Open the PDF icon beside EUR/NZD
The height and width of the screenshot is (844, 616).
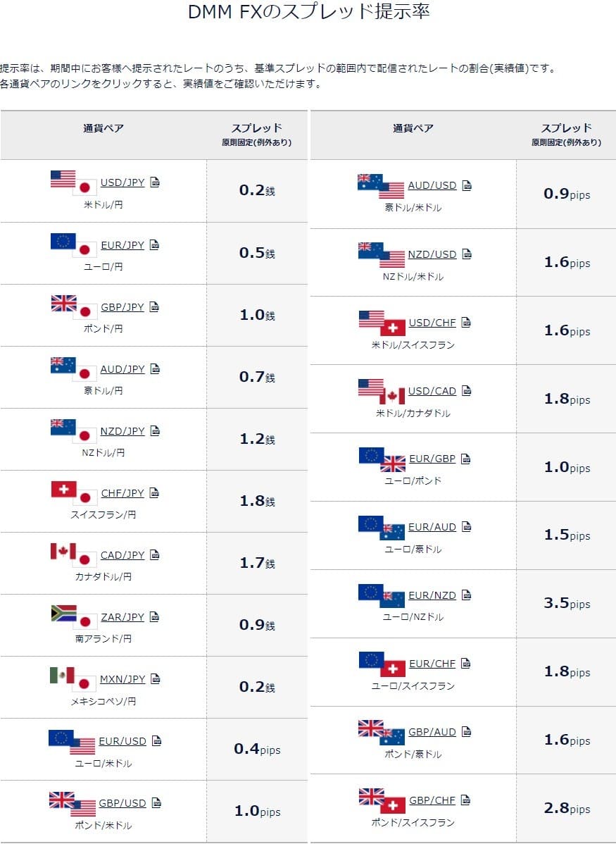467,595
